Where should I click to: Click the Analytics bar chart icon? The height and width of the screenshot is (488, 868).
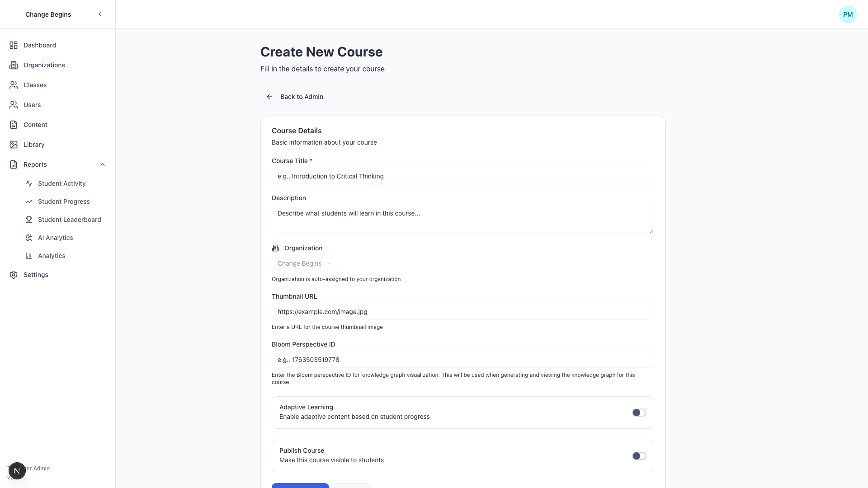(29, 256)
